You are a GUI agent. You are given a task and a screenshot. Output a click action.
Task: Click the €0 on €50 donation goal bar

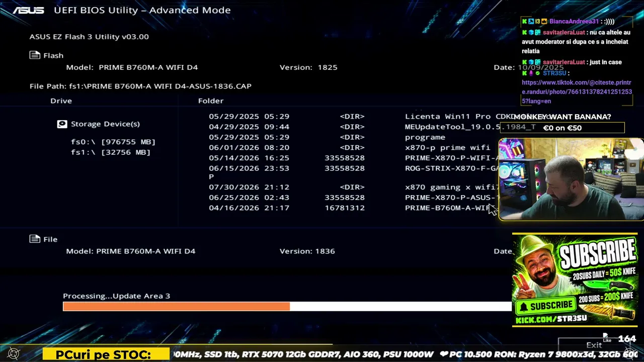(562, 128)
